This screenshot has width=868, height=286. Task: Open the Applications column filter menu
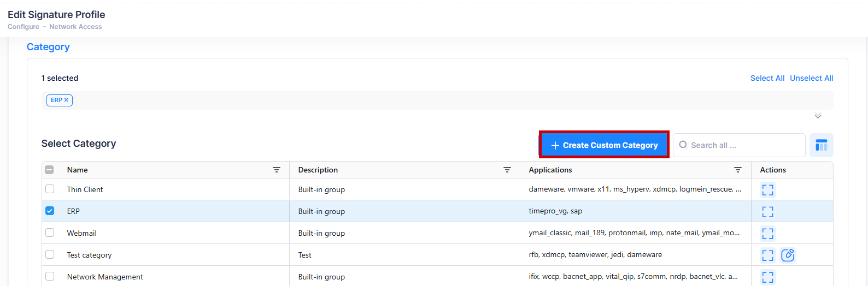click(x=738, y=170)
